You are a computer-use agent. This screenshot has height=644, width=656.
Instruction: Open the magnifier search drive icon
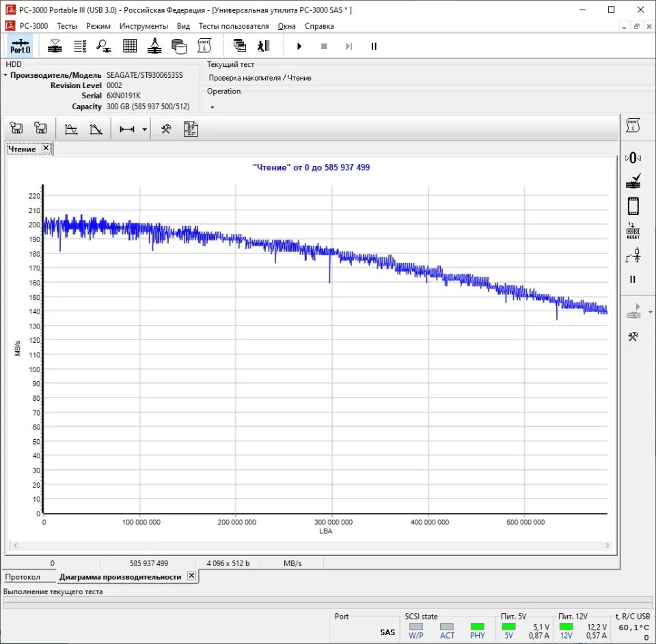pyautogui.click(x=104, y=46)
